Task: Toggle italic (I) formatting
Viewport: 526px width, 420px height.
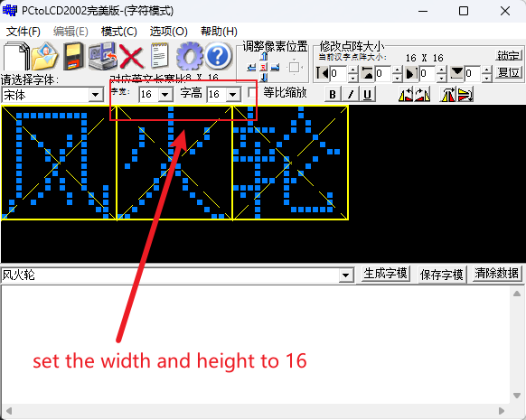Action: [351, 95]
